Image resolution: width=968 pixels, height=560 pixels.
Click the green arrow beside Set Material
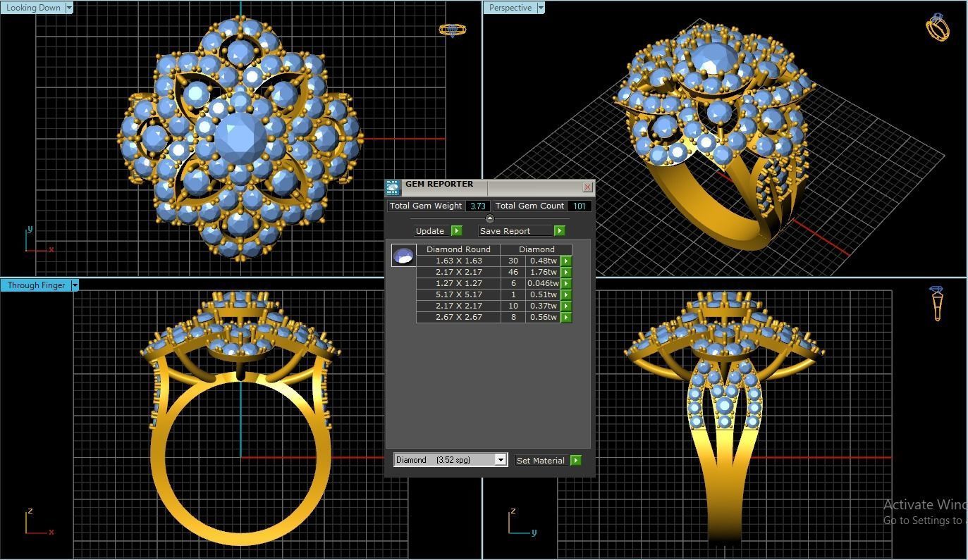(x=576, y=460)
